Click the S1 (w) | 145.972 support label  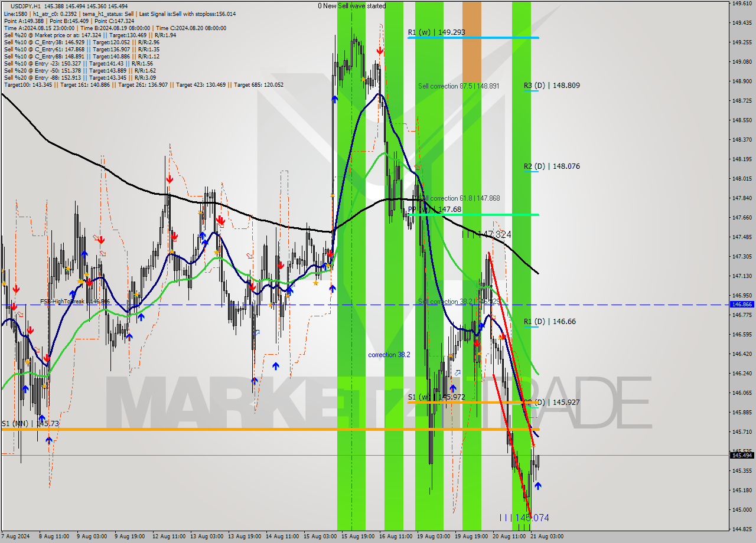436,397
